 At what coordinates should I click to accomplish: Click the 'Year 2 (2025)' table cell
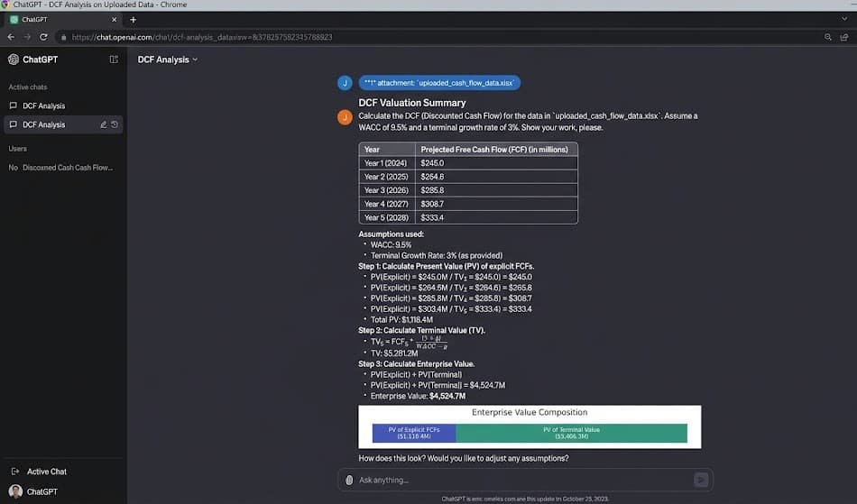click(387, 177)
